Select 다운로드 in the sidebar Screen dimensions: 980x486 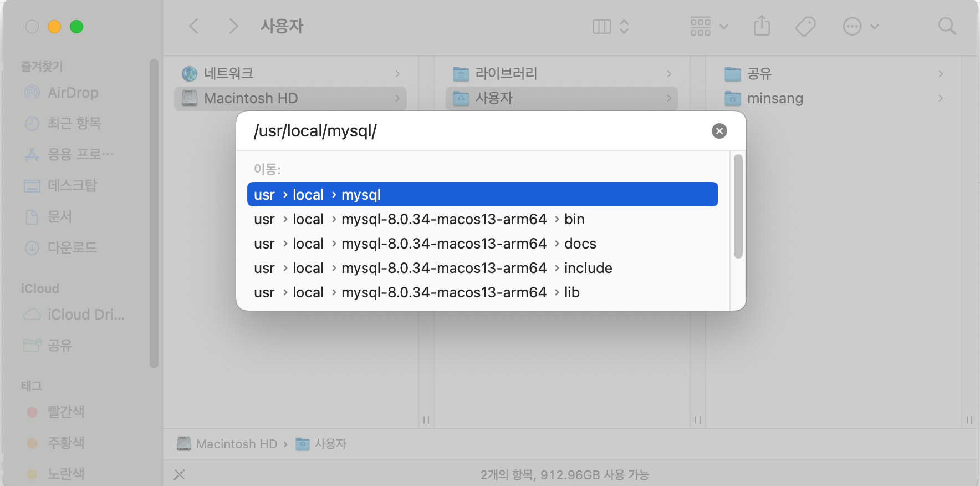pyautogui.click(x=73, y=247)
